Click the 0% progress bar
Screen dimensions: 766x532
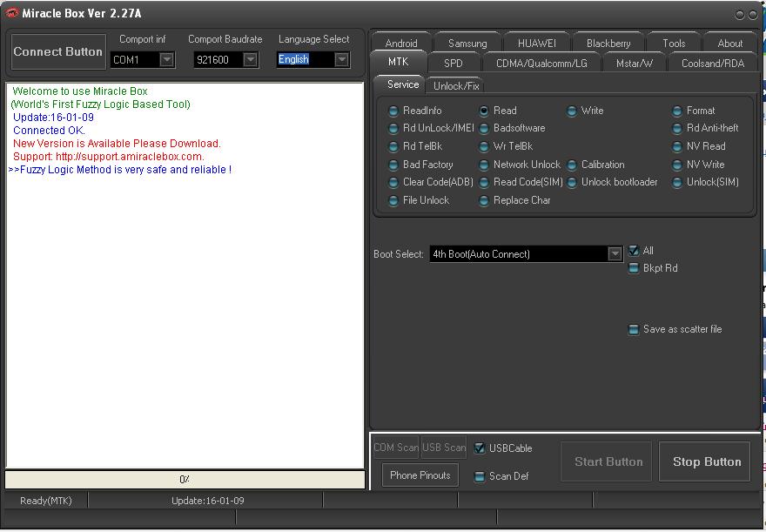185,480
